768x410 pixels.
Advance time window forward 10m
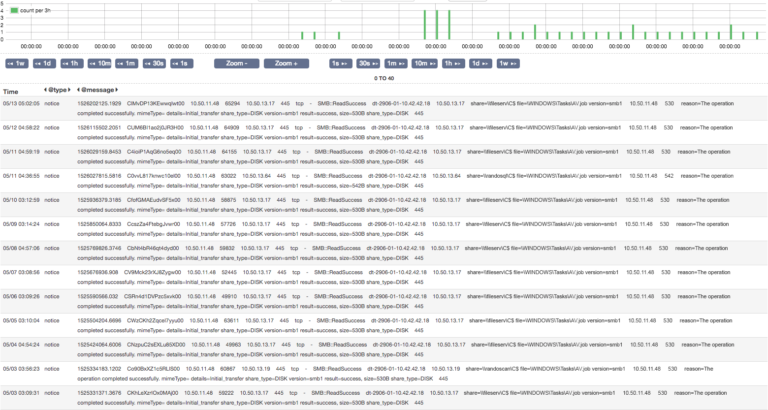tap(423, 63)
